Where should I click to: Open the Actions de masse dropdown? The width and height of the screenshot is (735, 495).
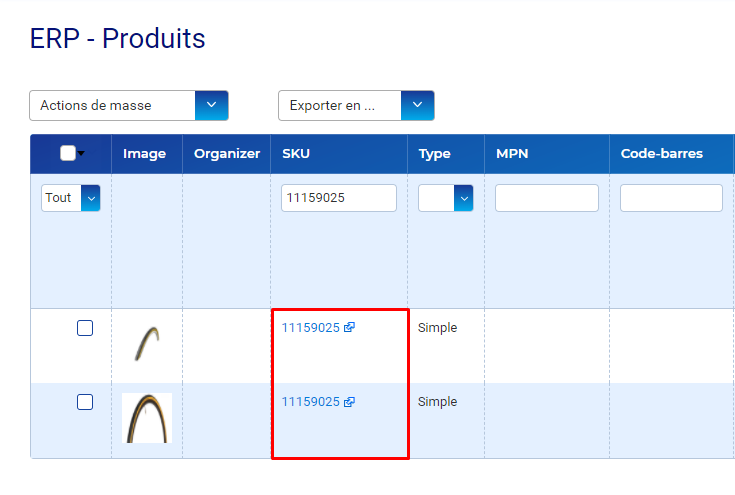129,105
